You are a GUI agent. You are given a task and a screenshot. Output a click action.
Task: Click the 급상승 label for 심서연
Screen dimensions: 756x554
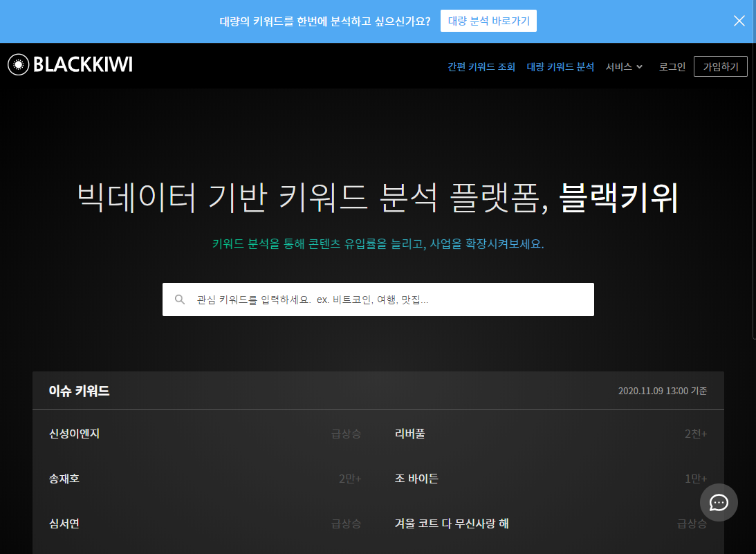click(x=346, y=523)
